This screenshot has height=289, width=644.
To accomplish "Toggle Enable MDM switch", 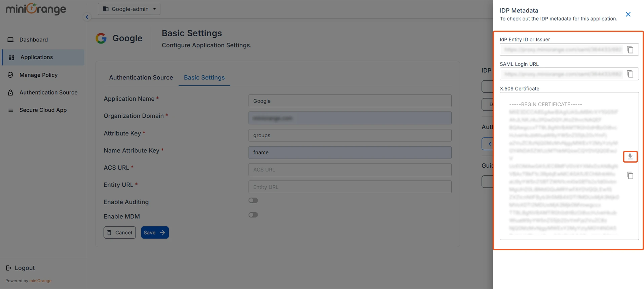I will (x=253, y=215).
